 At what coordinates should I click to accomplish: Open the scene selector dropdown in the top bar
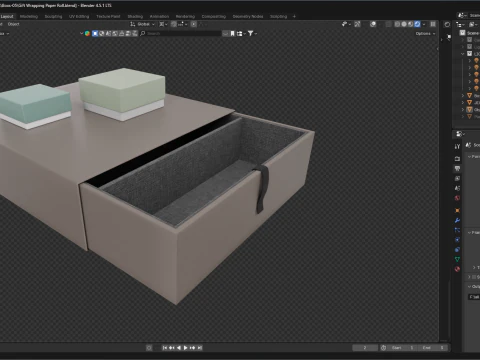point(462,15)
